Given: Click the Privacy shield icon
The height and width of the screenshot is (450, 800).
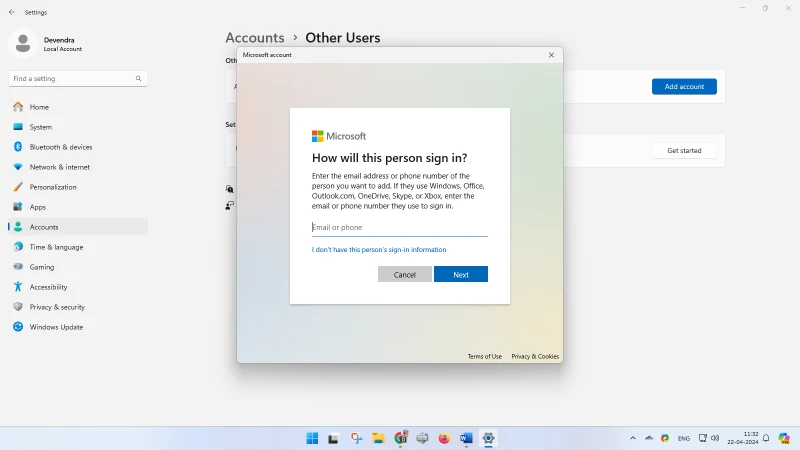Looking at the screenshot, I should pos(18,307).
